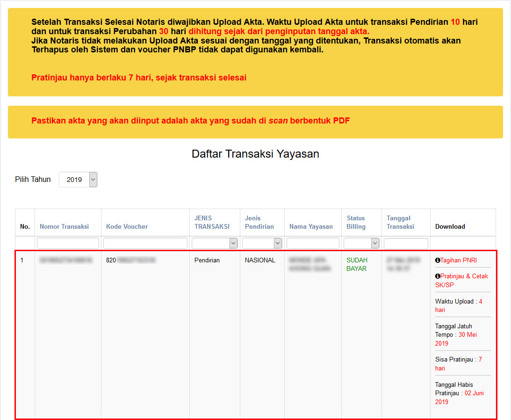Click the Tanggal Transaksi filter input

406,243
